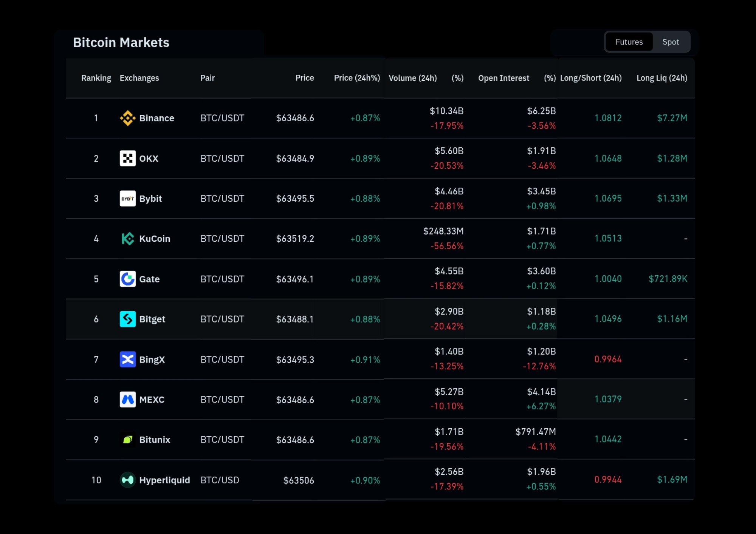The width and height of the screenshot is (756, 534).
Task: Click the $63484.9 OKX price
Action: click(295, 159)
